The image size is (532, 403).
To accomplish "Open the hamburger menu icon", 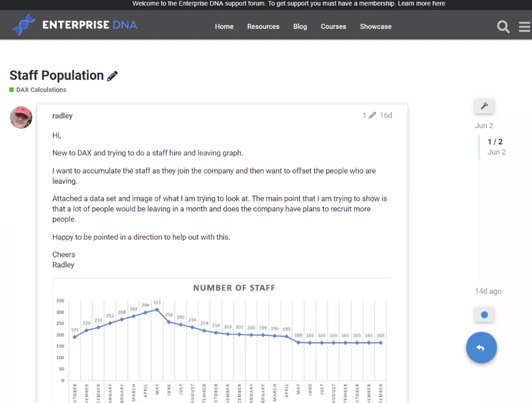I will [x=524, y=26].
